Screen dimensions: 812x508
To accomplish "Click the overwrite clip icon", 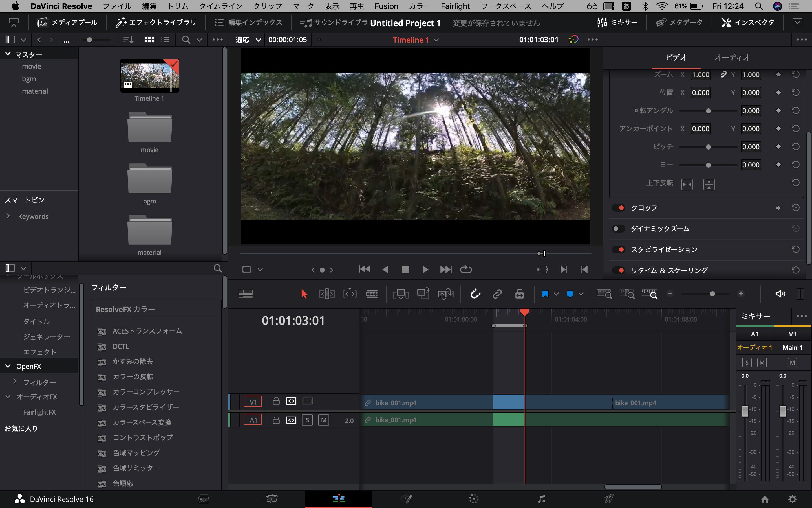I will [423, 293].
